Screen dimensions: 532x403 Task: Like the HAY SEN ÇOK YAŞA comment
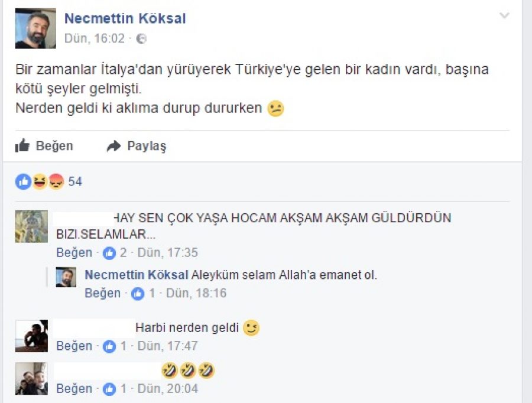click(74, 253)
